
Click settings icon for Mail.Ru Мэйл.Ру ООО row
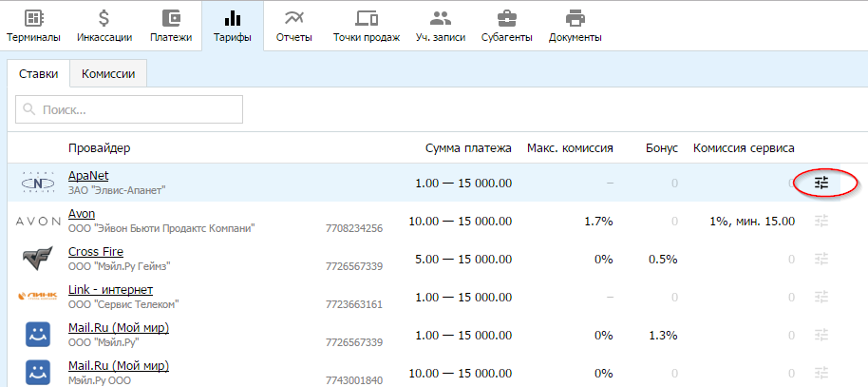822,373
